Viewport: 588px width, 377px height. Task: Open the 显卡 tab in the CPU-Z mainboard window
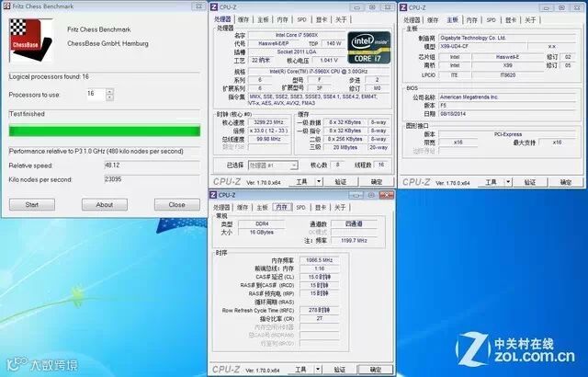click(511, 20)
